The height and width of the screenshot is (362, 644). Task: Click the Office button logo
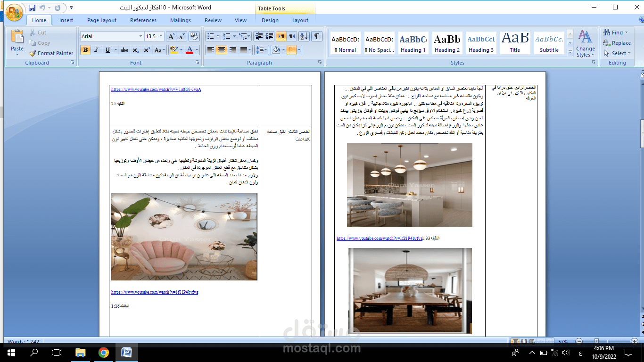tap(14, 11)
